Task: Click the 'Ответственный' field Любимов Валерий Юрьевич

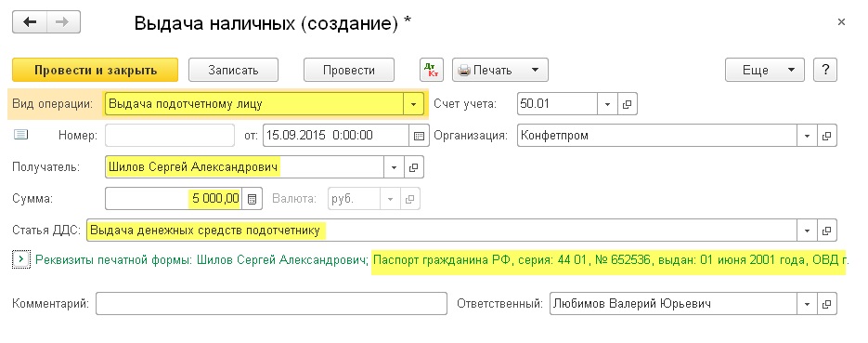Action: (x=673, y=304)
